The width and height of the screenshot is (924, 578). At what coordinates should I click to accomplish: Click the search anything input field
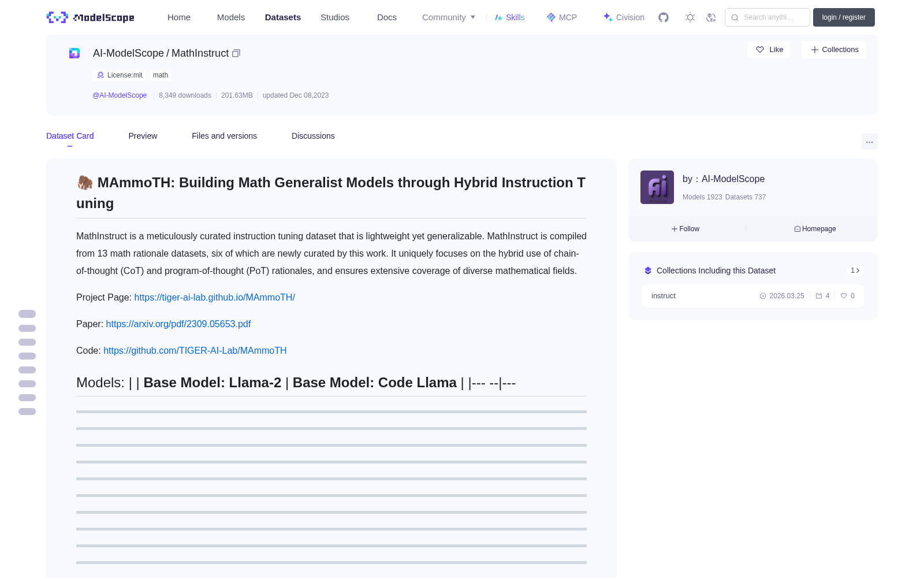click(x=767, y=17)
